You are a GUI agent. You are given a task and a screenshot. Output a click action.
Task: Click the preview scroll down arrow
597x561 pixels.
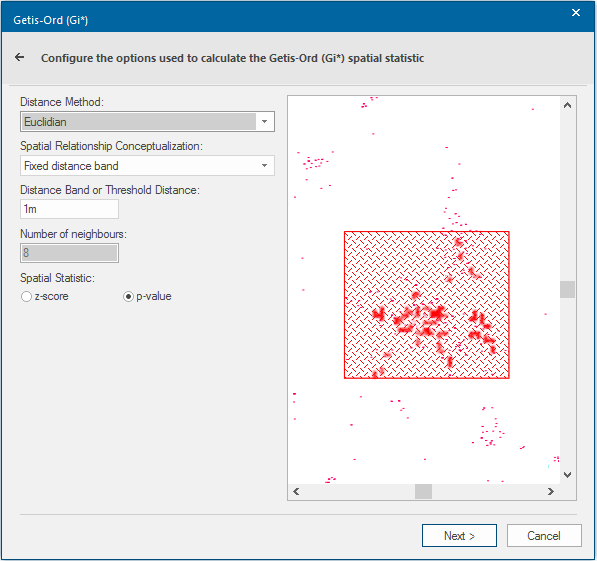pos(567,475)
